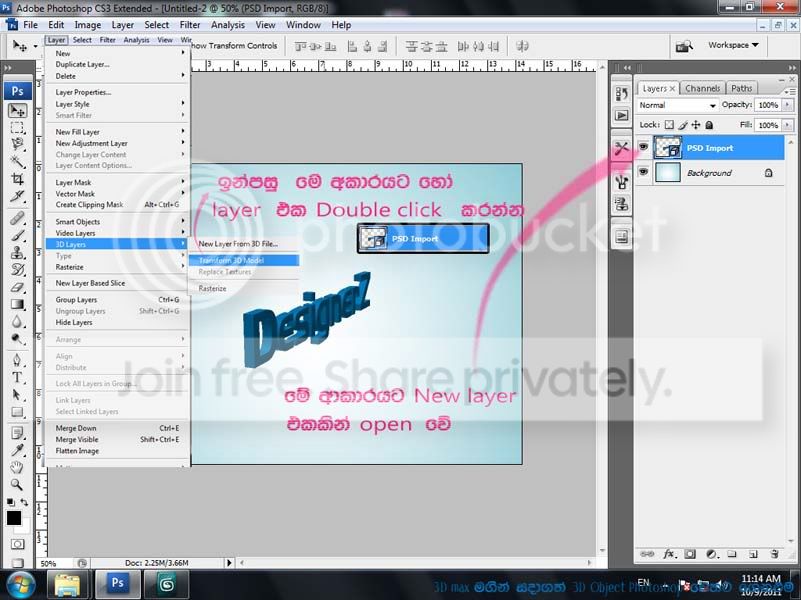The width and height of the screenshot is (801, 600).
Task: Select the Dodge tool
Action: pyautogui.click(x=17, y=339)
